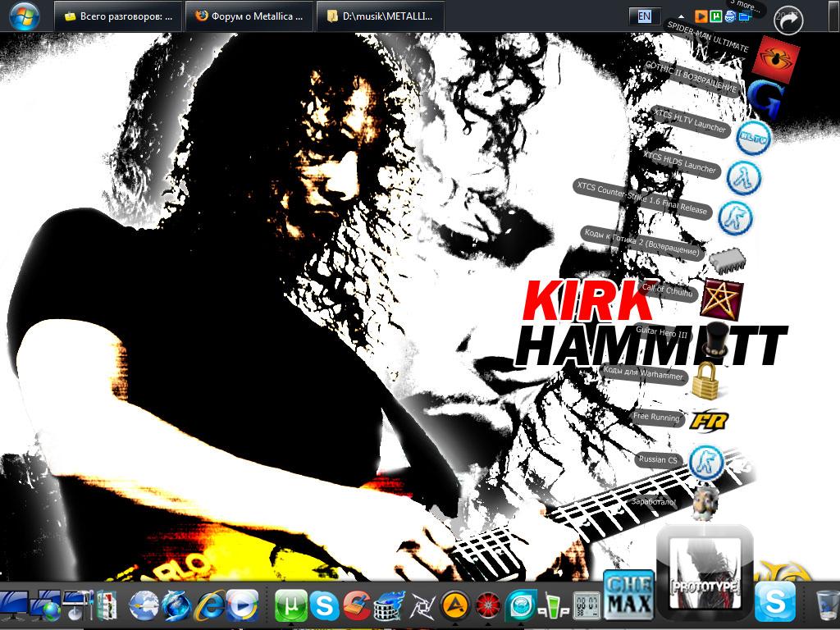This screenshot has width=840, height=630.
Task: Launch XTCS Counter-Strike 1.6 Final Release
Action: tap(734, 217)
